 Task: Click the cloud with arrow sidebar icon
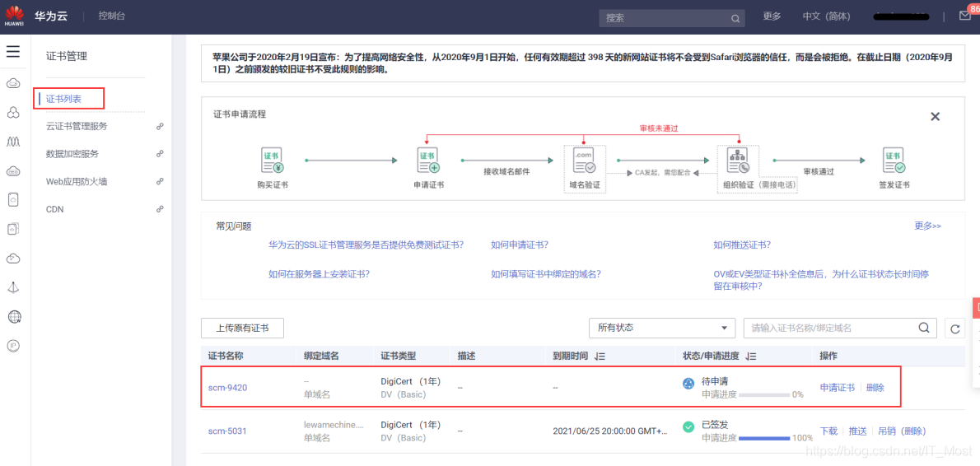point(13,258)
